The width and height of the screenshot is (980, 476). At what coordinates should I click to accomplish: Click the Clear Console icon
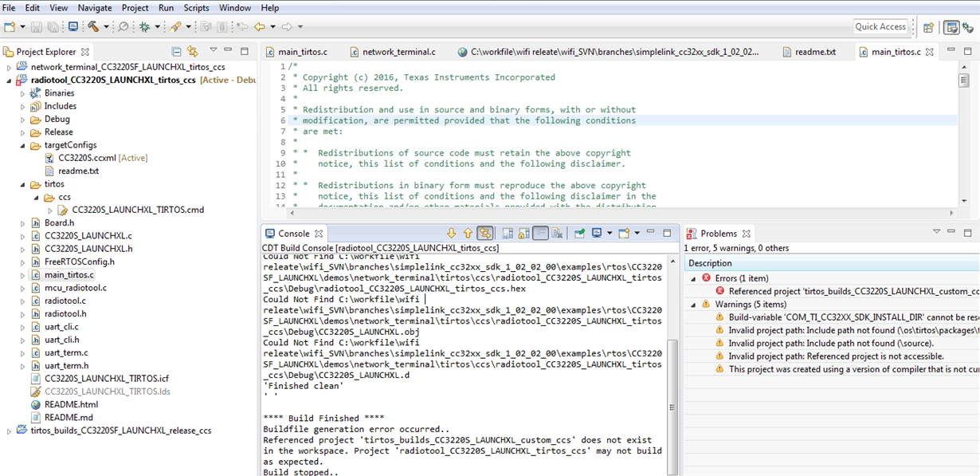coord(555,233)
